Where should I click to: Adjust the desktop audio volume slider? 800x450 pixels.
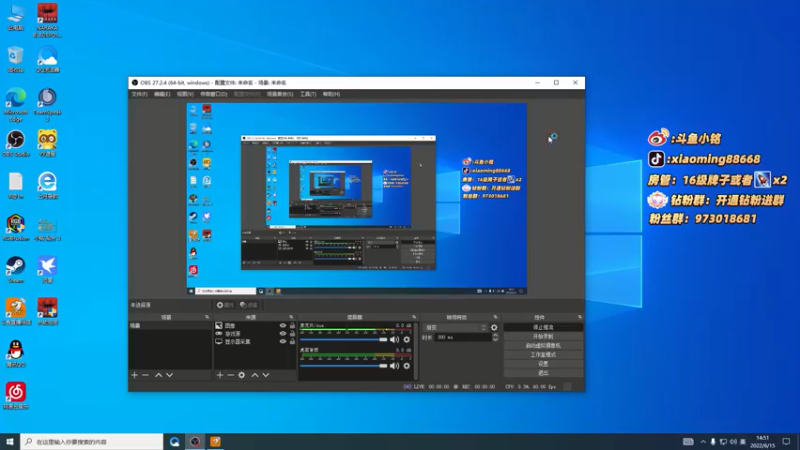pyautogui.click(x=344, y=366)
